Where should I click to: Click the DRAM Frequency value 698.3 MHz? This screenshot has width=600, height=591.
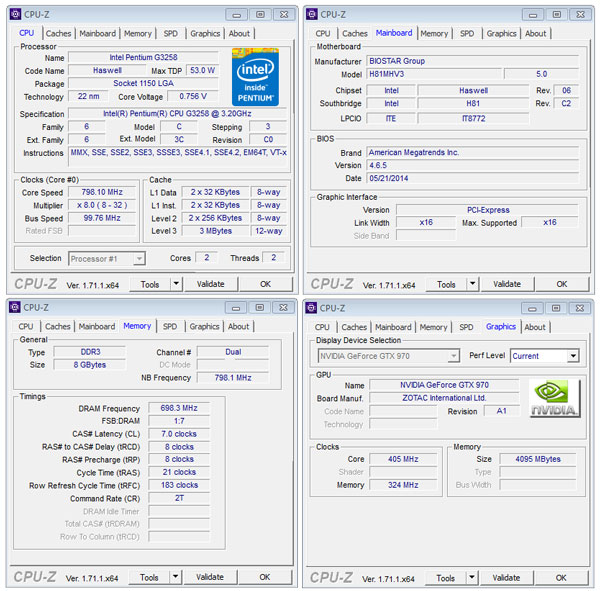pos(179,408)
